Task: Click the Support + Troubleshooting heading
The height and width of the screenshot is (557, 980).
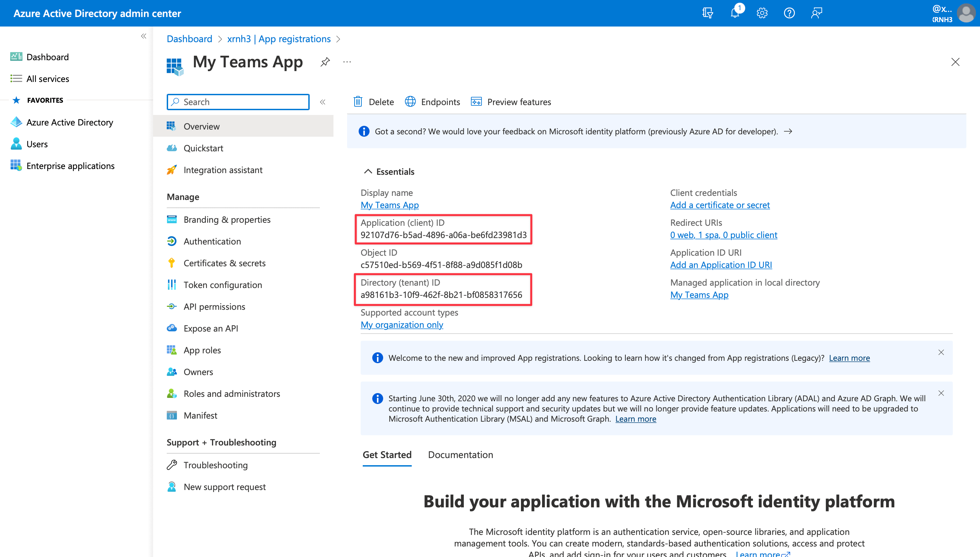Action: 221,443
